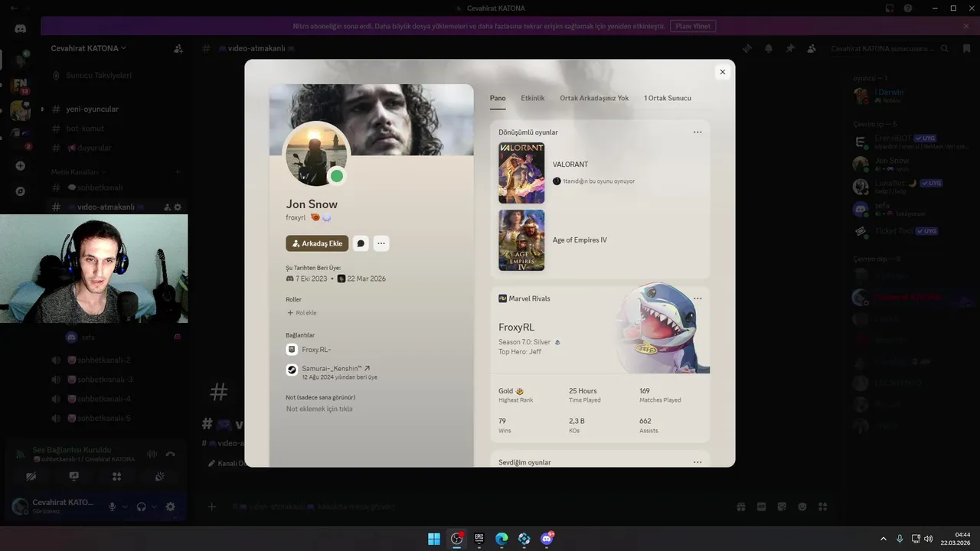
Task: Open the VALORANT game cover
Action: (x=521, y=173)
